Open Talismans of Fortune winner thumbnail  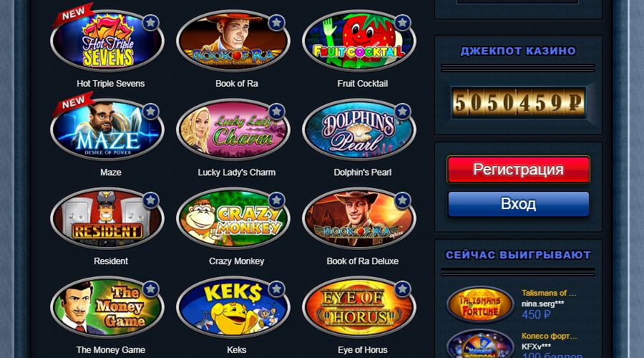(x=480, y=305)
